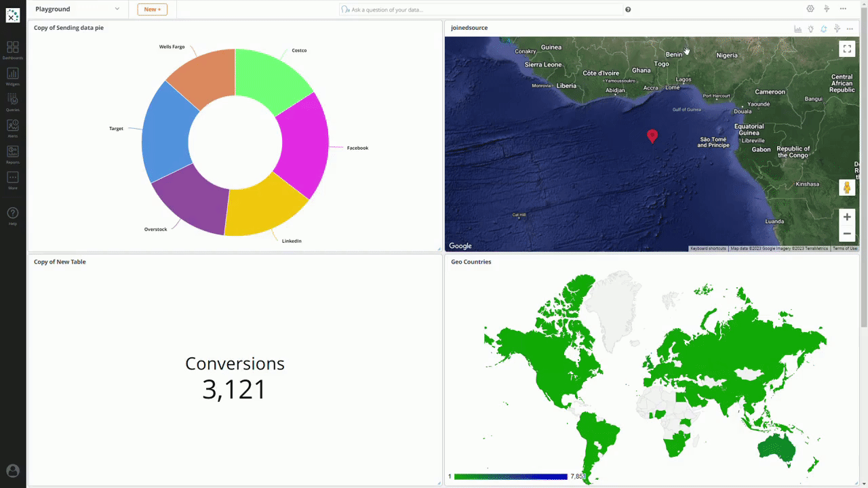Activate Street View with the pegman icon
This screenshot has height=488, width=868.
[x=846, y=187]
